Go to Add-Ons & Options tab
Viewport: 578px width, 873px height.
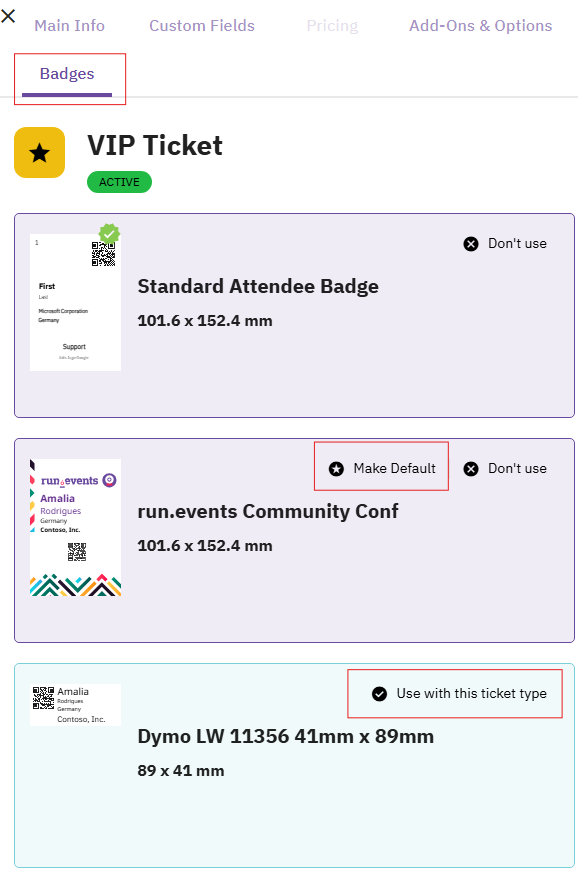click(x=481, y=26)
